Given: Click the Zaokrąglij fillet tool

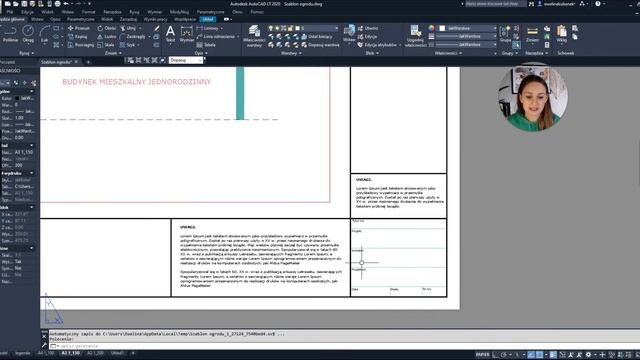Looking at the screenshot, I should coord(132,36).
